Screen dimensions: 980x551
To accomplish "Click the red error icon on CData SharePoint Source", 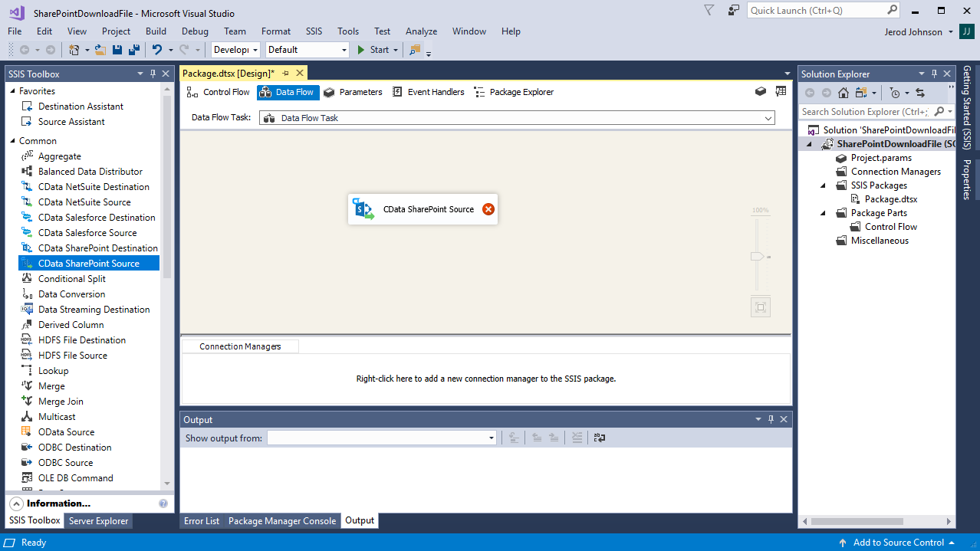I will (488, 209).
